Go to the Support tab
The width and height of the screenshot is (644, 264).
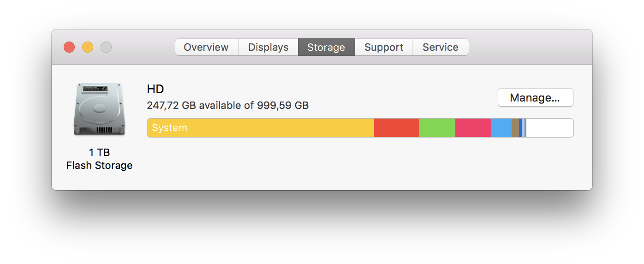pyautogui.click(x=384, y=47)
